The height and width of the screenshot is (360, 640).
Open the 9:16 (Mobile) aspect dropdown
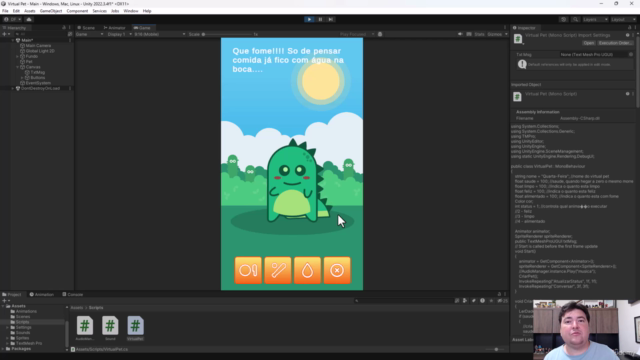[160, 34]
